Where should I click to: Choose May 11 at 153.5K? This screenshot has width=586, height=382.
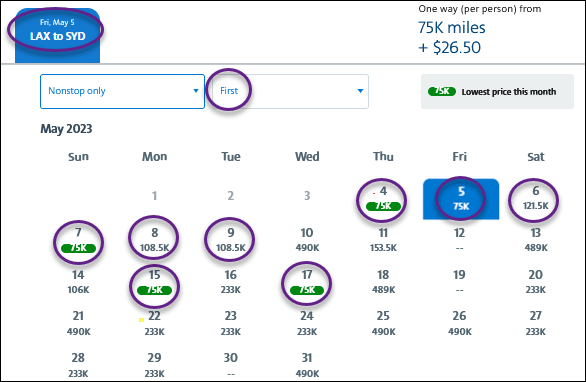click(383, 240)
